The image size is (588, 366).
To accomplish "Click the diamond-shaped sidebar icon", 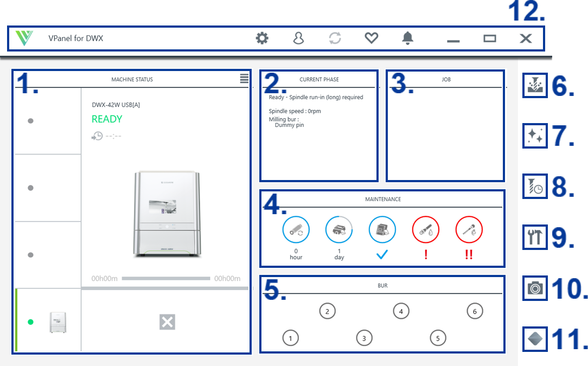I will [x=535, y=339].
